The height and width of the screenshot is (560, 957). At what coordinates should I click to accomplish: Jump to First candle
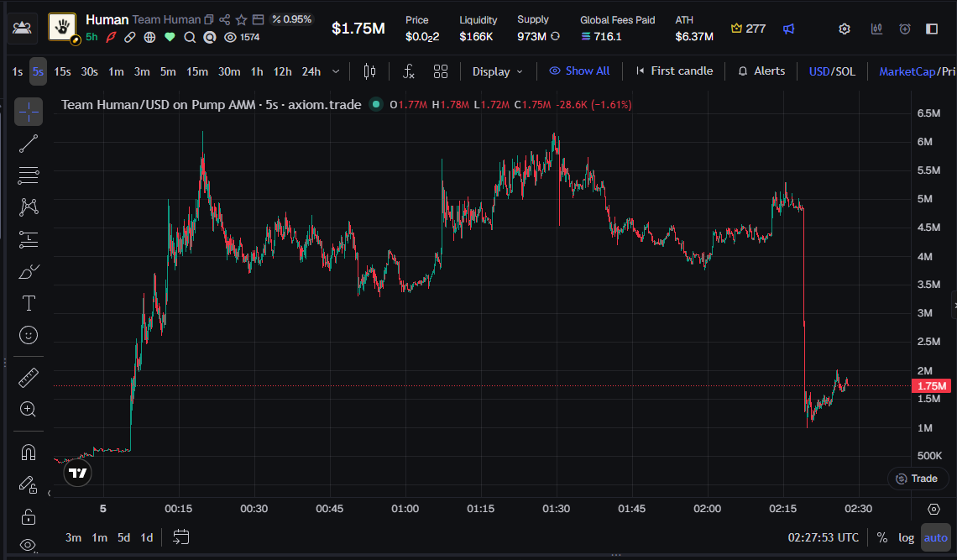pyautogui.click(x=674, y=71)
